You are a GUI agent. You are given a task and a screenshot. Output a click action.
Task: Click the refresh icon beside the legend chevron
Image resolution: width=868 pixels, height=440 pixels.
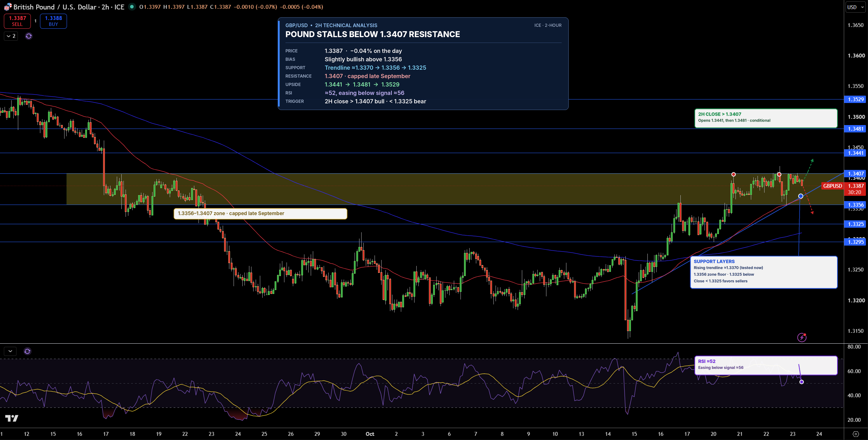tap(29, 36)
